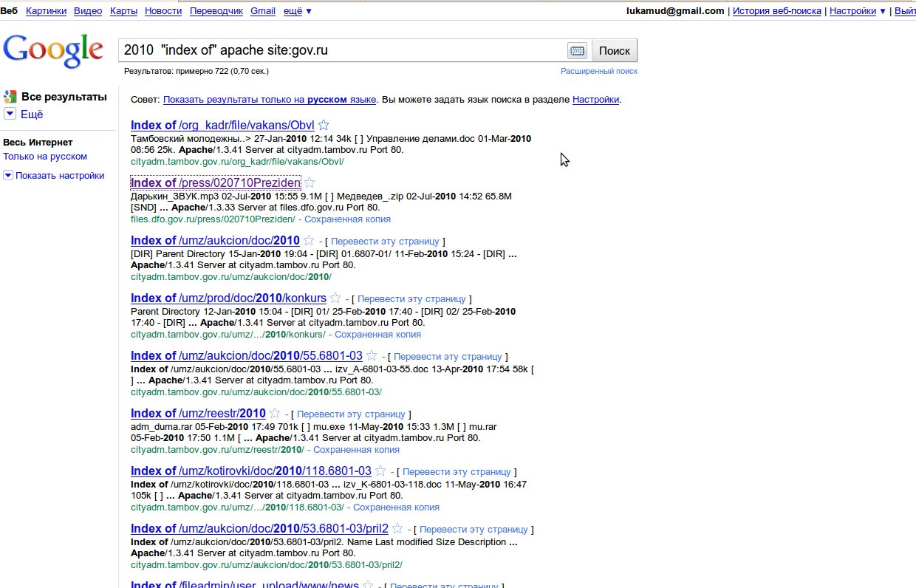916x588 pixels.
Task: Open cached copy of files.dfo.gov.ru result
Action: [x=347, y=219]
